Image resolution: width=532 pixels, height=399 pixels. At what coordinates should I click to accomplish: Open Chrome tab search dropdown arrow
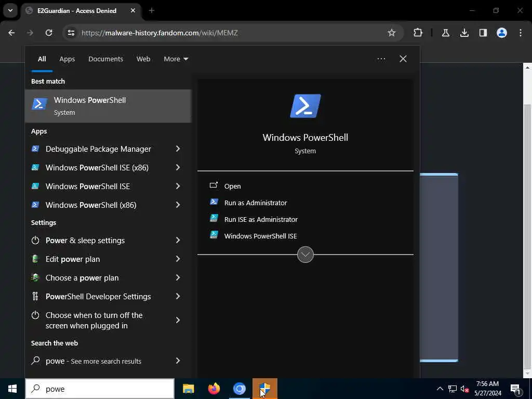[x=10, y=10]
